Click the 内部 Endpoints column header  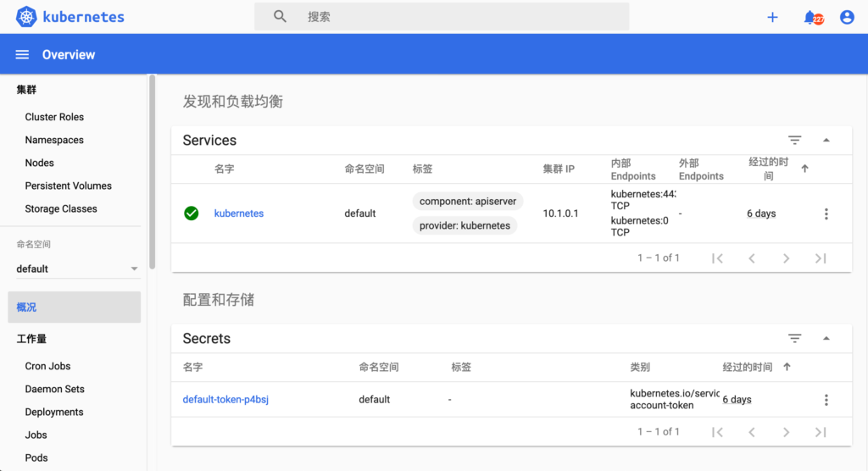pyautogui.click(x=633, y=169)
